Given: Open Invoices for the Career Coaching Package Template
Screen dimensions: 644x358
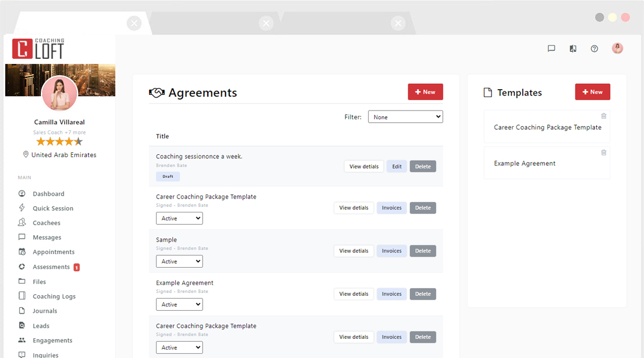Looking at the screenshot, I should click(391, 208).
